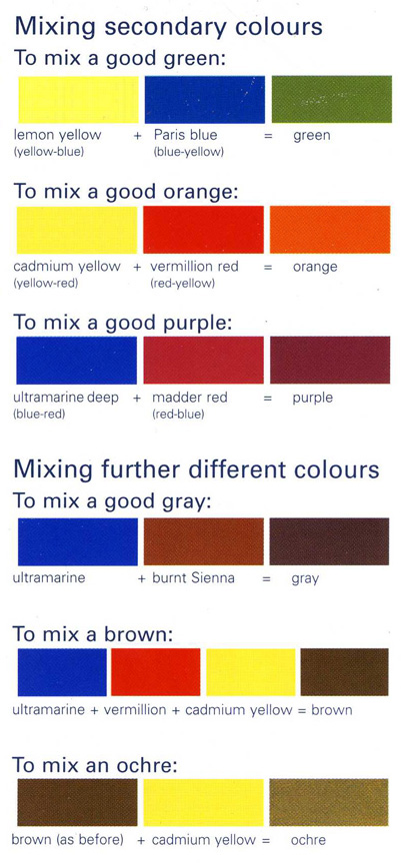The height and width of the screenshot is (868, 401).
Task: Select the brown result swatch in brown row
Action: pos(345,672)
